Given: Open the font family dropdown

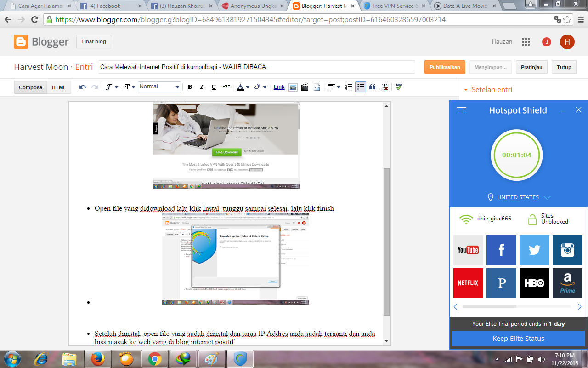Looking at the screenshot, I should click(x=111, y=87).
